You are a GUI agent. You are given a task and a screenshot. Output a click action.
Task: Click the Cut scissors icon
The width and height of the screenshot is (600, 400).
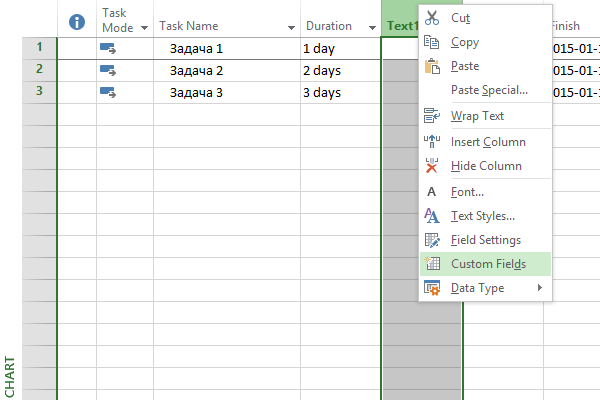click(432, 18)
